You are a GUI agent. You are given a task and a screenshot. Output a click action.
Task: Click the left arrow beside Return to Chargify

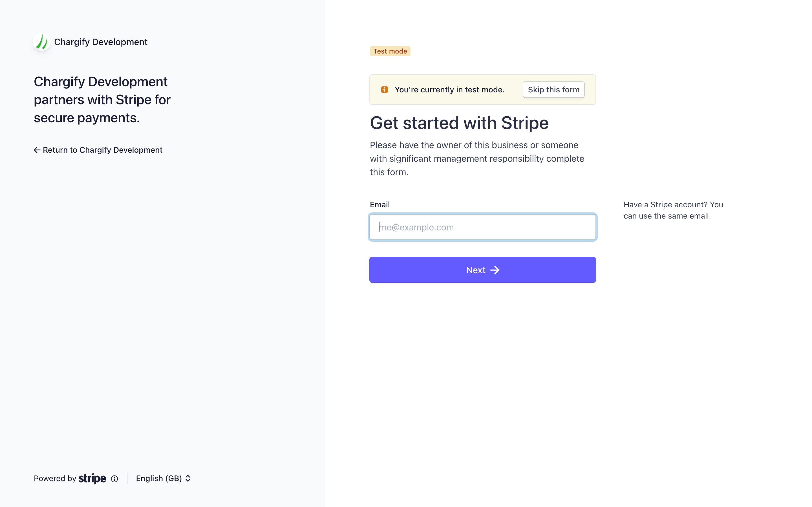click(37, 150)
